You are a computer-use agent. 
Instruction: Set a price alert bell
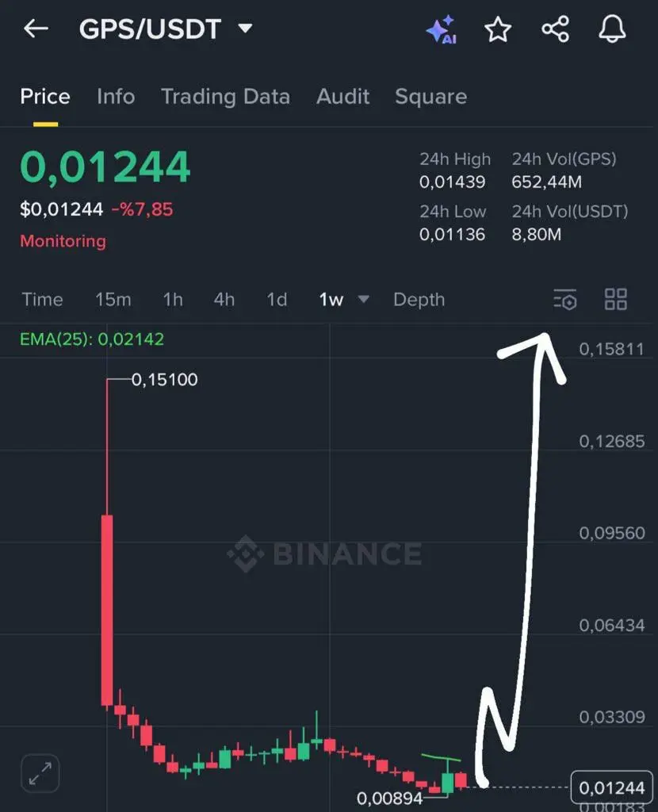point(613,29)
